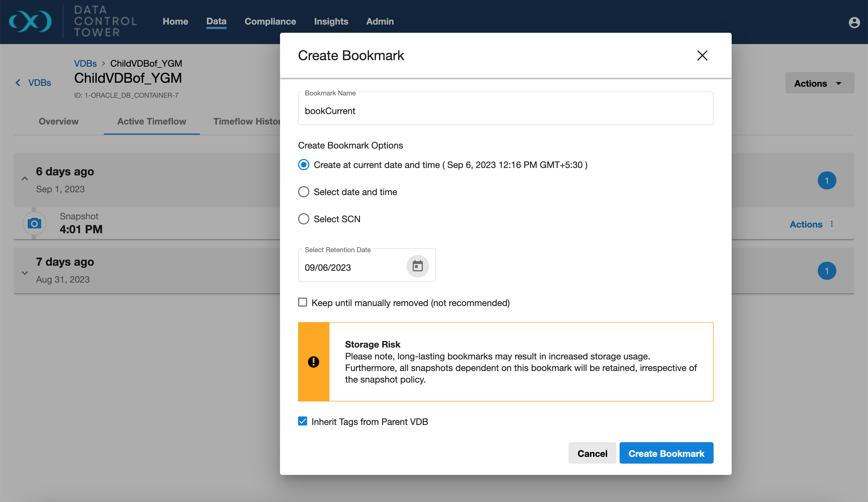Close the Create Bookmark dialog
Image resolution: width=868 pixels, height=502 pixels.
coord(702,55)
